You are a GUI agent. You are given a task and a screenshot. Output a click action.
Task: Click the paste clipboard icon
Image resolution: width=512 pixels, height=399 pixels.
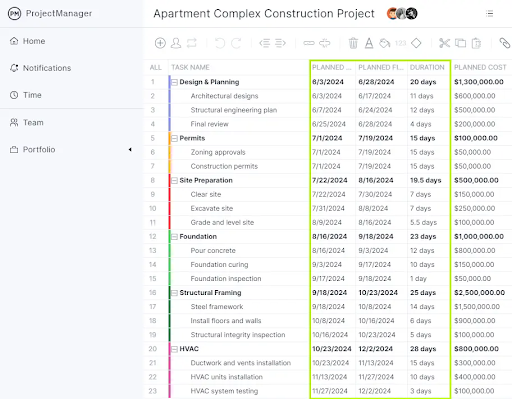(x=476, y=43)
